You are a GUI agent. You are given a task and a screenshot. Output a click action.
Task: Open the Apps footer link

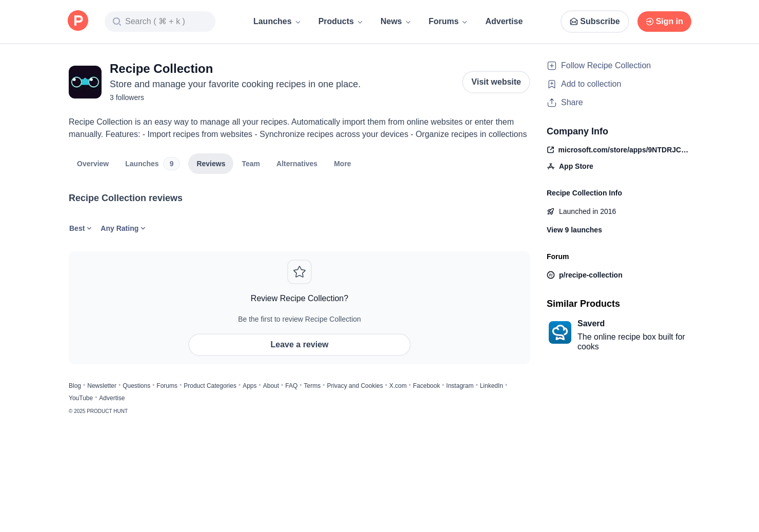250,386
